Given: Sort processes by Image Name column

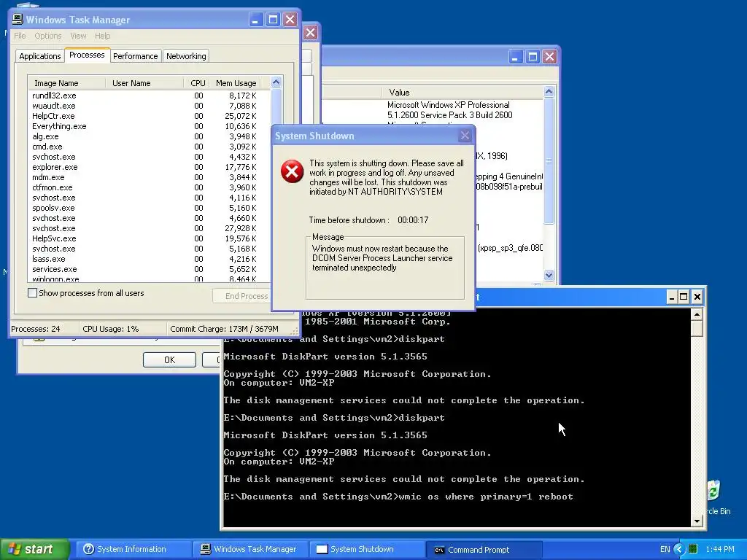Looking at the screenshot, I should click(66, 83).
